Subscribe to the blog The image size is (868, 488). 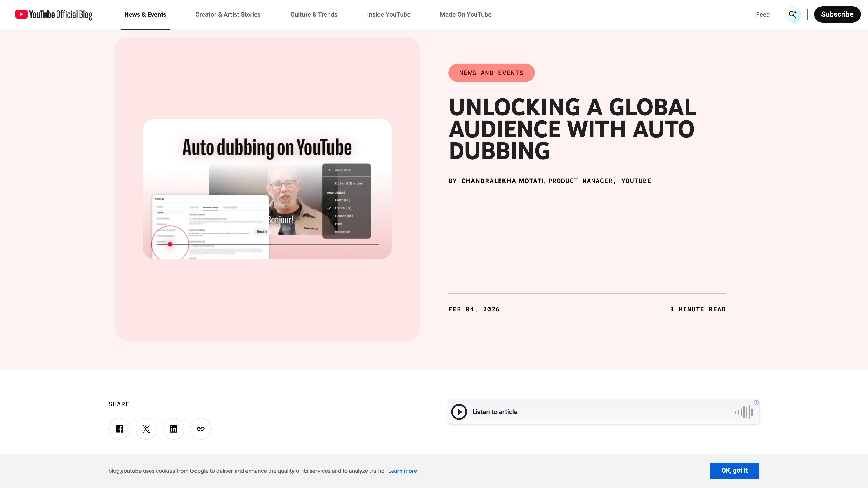pos(837,14)
